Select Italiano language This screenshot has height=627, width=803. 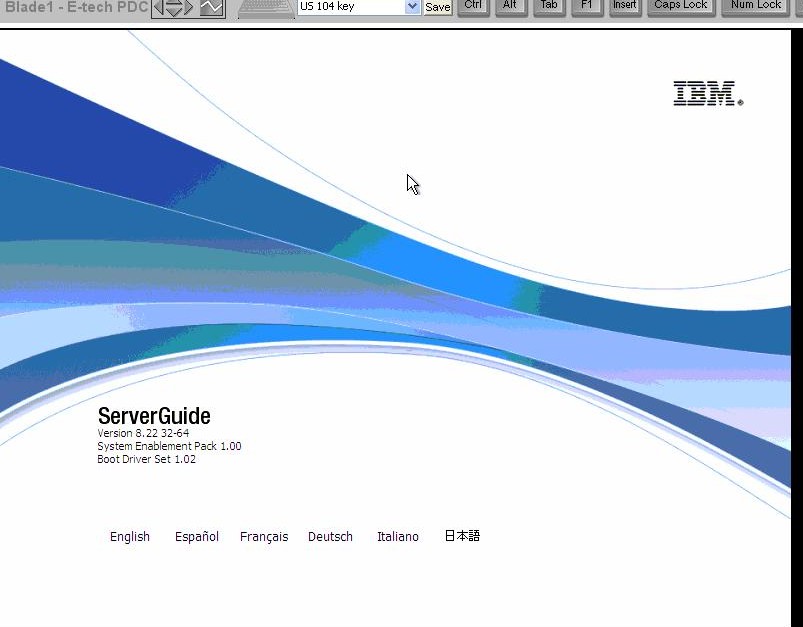(398, 536)
